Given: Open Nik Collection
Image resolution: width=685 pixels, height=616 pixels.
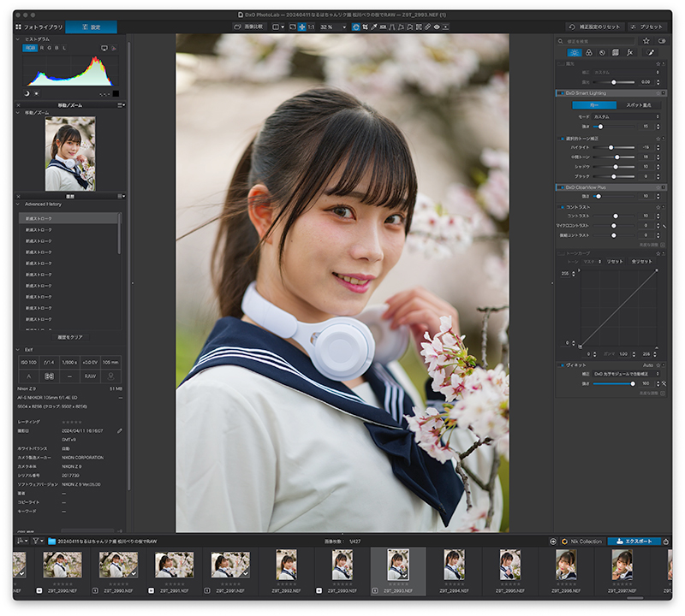Looking at the screenshot, I should coord(582,542).
